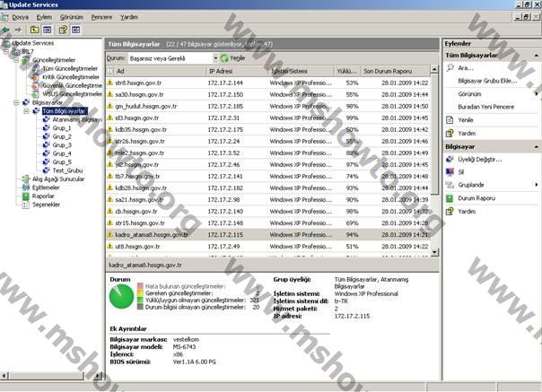
Task: Select Güvenlik Güncelleştirmeleri in tree
Action: click(73, 85)
